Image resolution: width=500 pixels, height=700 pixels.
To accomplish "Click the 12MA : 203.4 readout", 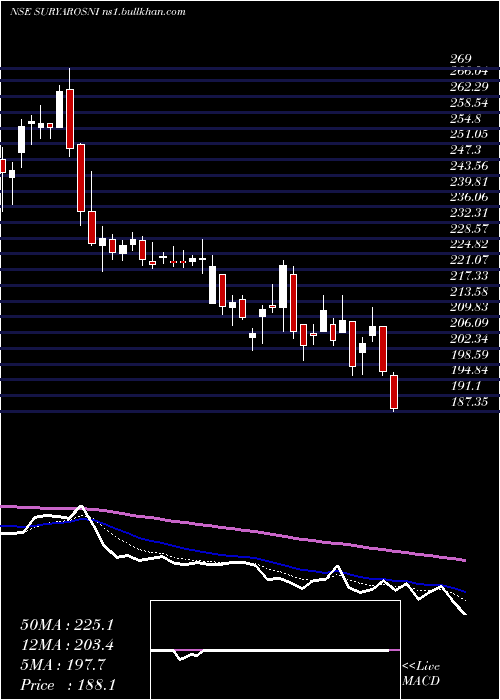I will 67,645.
